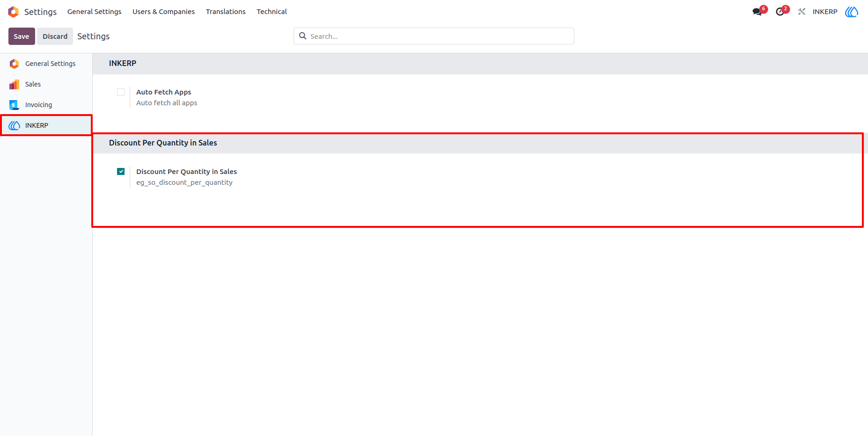Click the Invoicing sidebar icon
The width and height of the screenshot is (868, 436).
pos(15,105)
